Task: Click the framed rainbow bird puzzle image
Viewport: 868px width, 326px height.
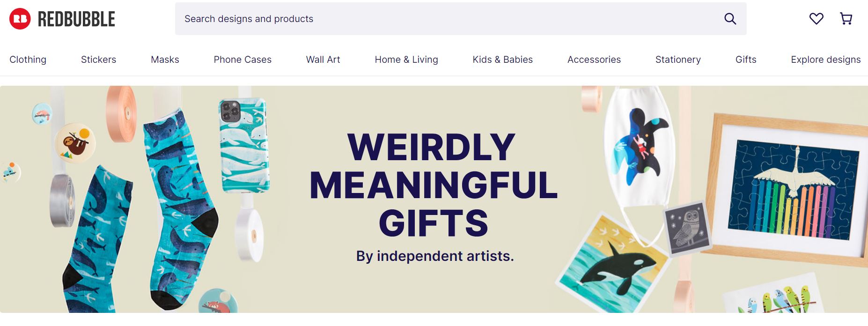Action: [x=791, y=190]
